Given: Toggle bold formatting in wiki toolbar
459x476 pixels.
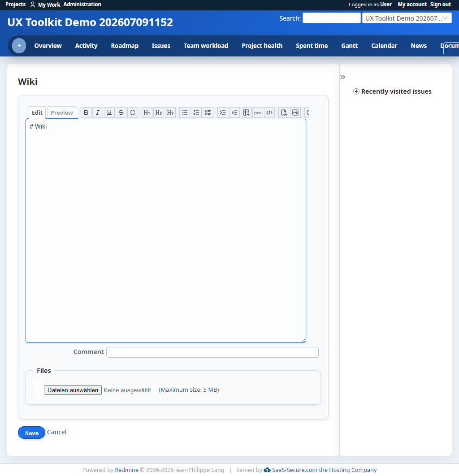Looking at the screenshot, I should click(x=86, y=113).
